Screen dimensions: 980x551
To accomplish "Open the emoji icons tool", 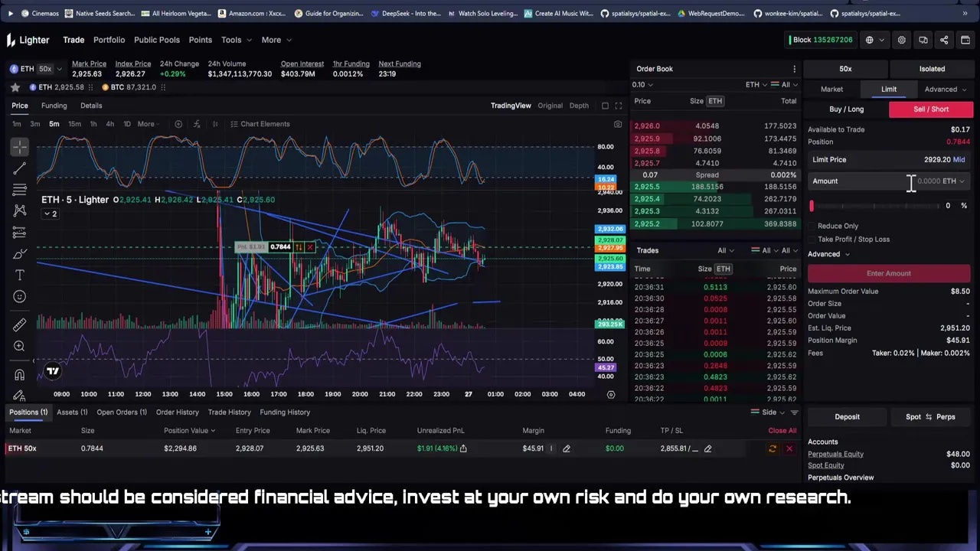I will pyautogui.click(x=20, y=296).
